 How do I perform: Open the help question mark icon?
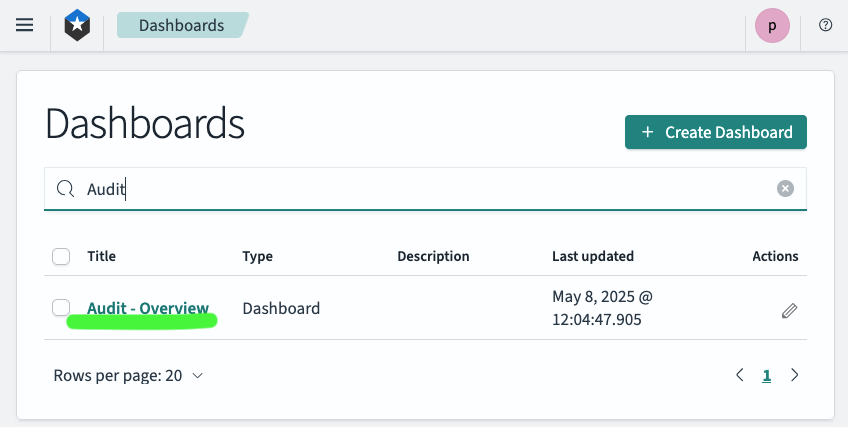[825, 25]
